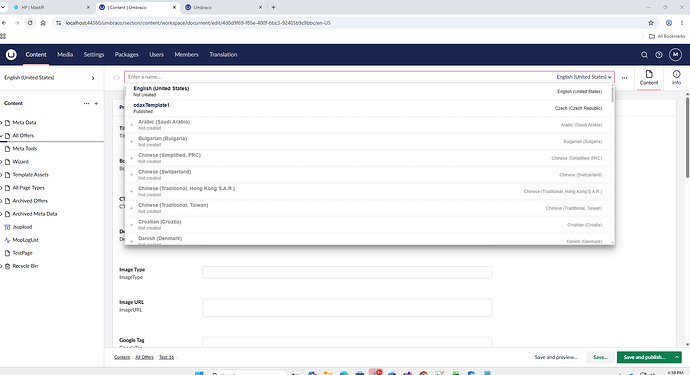Viewport: 690px width, 375px height.
Task: Expand the Save and publish arrow options
Action: (x=677, y=357)
